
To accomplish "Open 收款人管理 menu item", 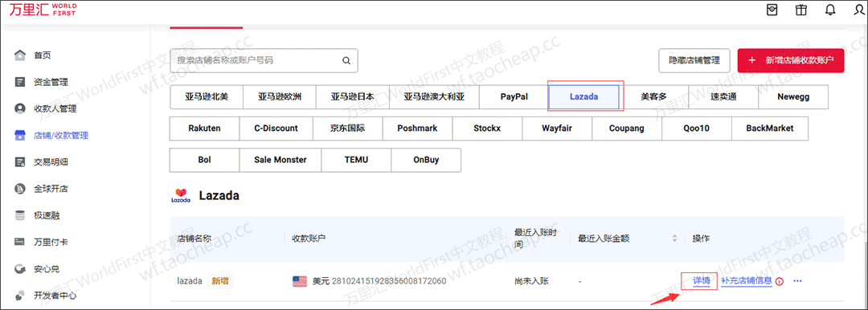I will (55, 108).
